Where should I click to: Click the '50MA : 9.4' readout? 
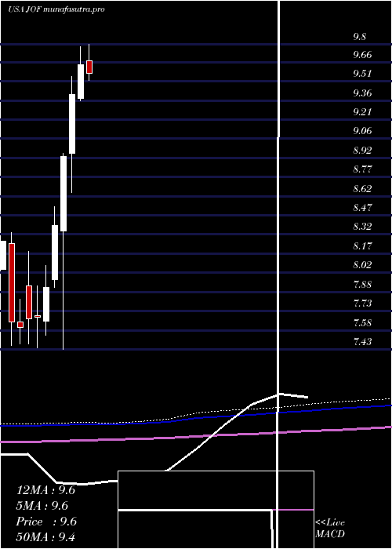coord(45,537)
